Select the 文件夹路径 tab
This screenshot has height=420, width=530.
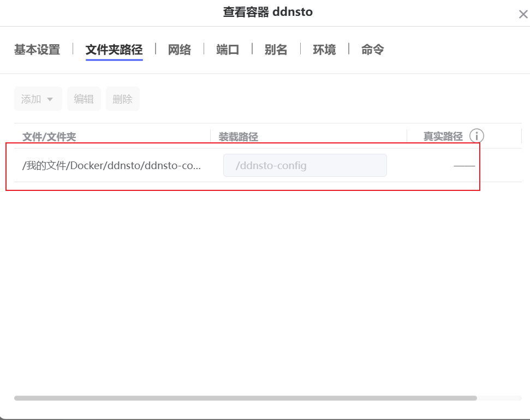(x=114, y=50)
